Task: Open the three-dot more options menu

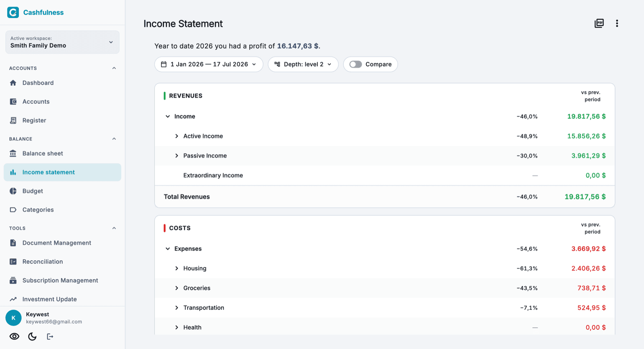Action: pyautogui.click(x=617, y=23)
